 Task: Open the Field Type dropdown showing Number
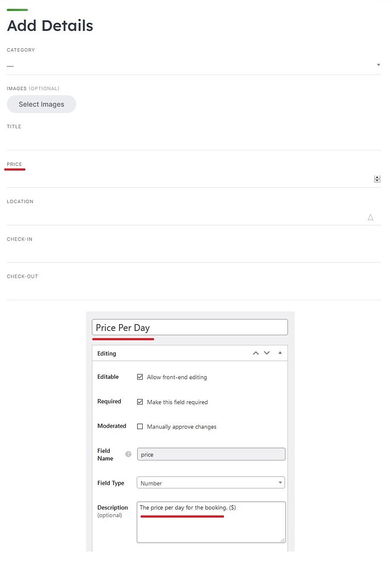(x=211, y=482)
